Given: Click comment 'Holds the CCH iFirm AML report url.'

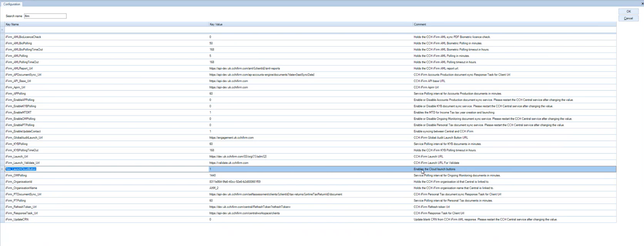Looking at the screenshot, I should (x=436, y=69).
